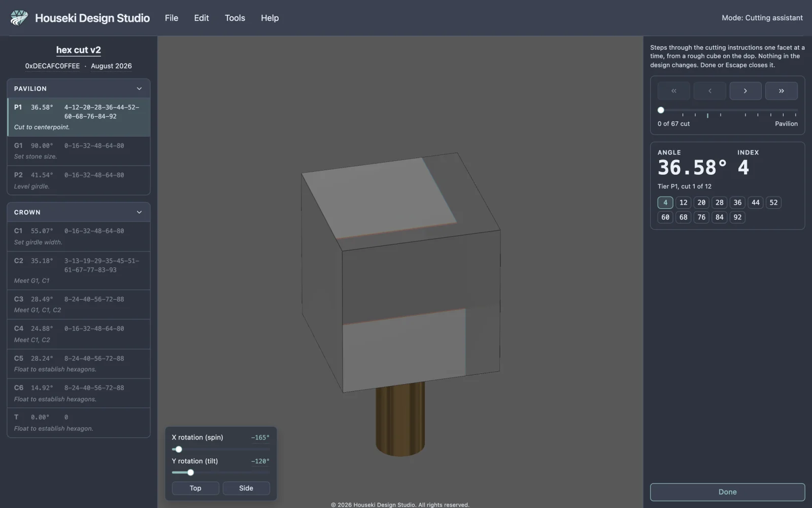Open the Help menu
This screenshot has width=812, height=508.
pos(270,18)
